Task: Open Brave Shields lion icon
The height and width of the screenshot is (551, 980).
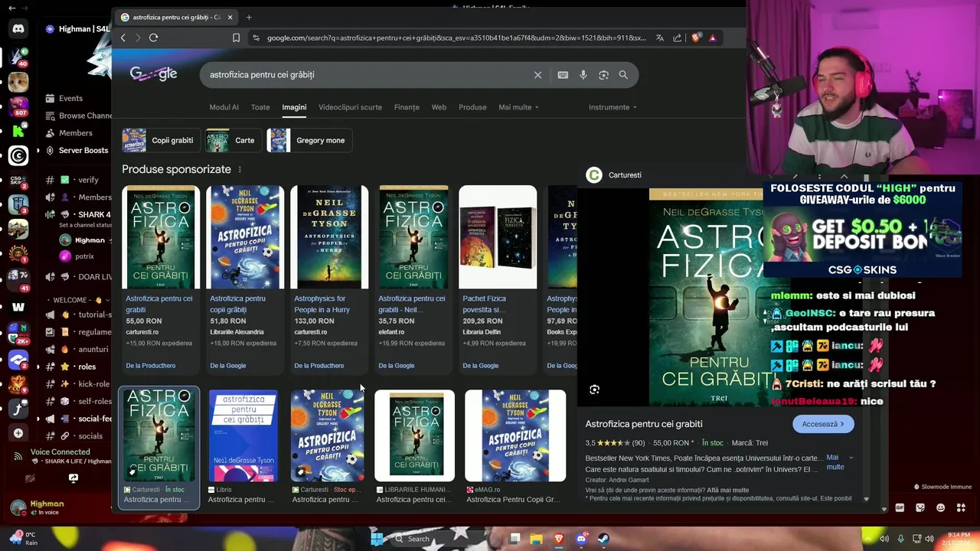Action: tap(696, 37)
